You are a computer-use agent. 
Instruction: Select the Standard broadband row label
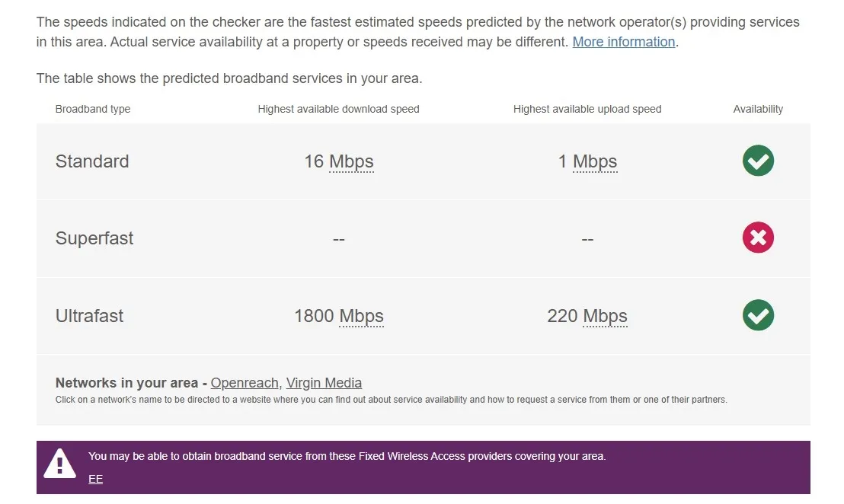[92, 161]
